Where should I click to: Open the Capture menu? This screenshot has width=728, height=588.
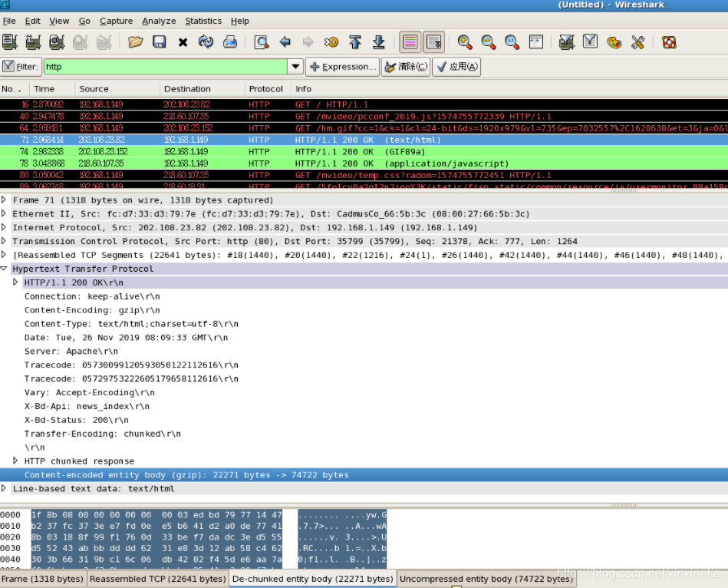(x=116, y=21)
